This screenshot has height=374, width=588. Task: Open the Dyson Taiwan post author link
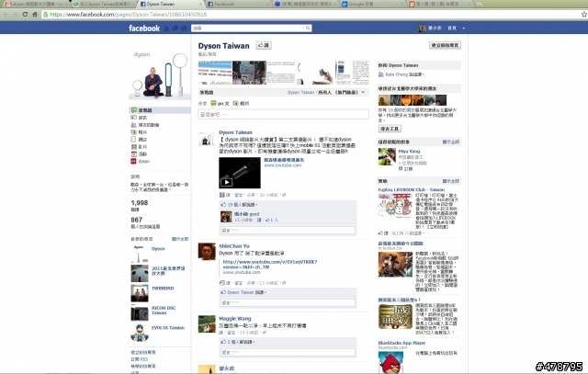[235, 132]
